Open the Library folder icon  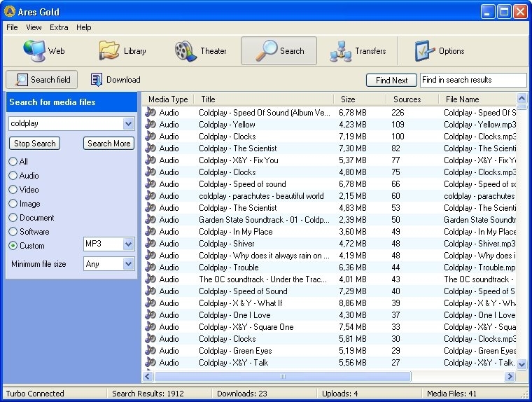pos(109,50)
